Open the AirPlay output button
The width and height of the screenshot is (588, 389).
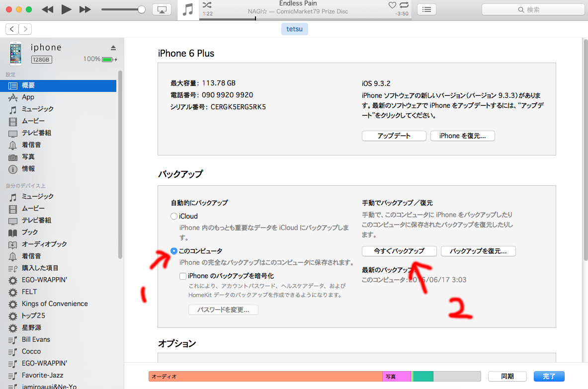click(162, 9)
